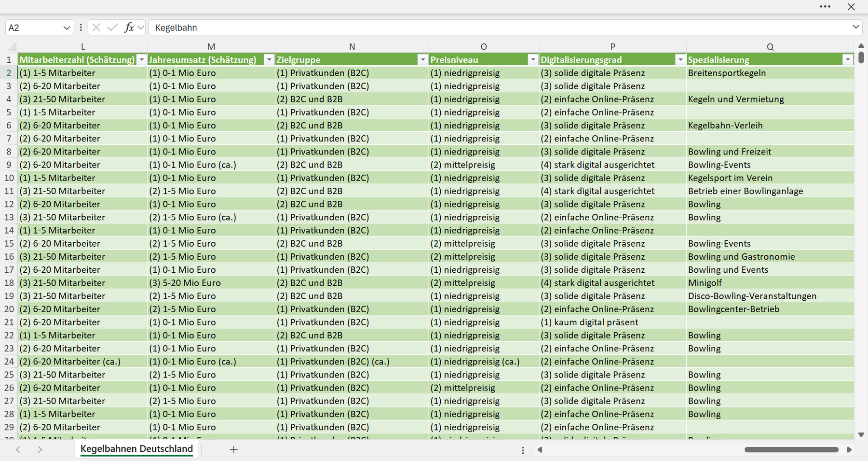Image resolution: width=868 pixels, height=461 pixels.
Task: Select column N header
Action: pyautogui.click(x=352, y=47)
